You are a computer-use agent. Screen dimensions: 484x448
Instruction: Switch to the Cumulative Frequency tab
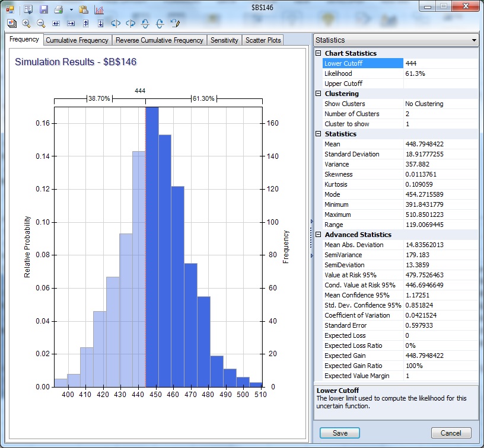pos(77,40)
